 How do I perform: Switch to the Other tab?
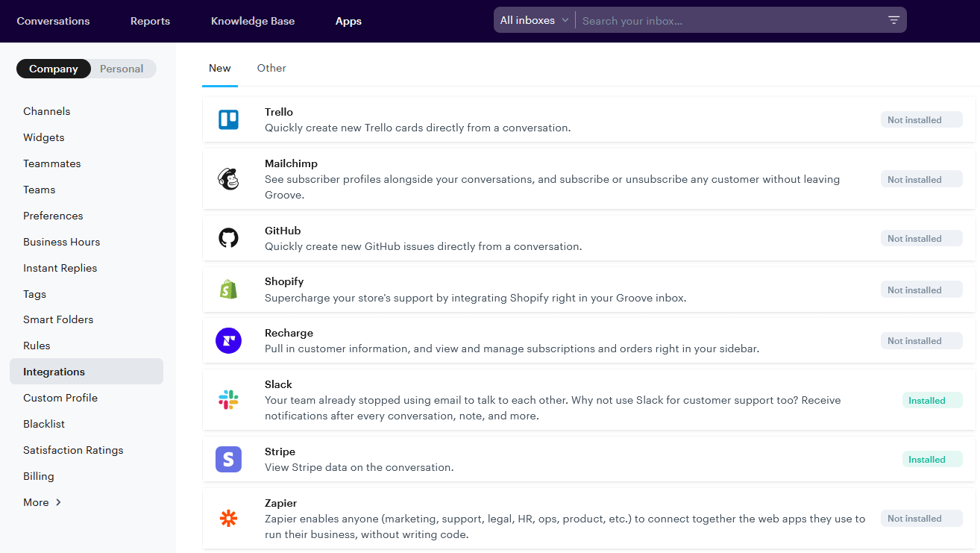[271, 68]
